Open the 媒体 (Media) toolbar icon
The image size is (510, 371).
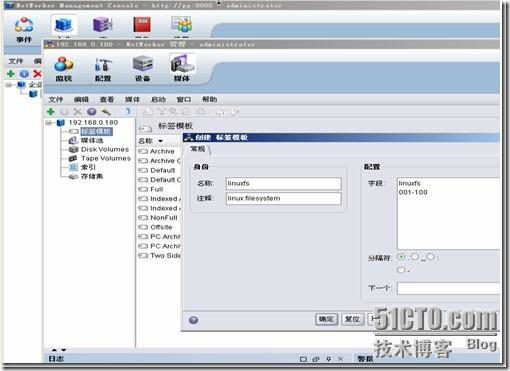click(182, 68)
